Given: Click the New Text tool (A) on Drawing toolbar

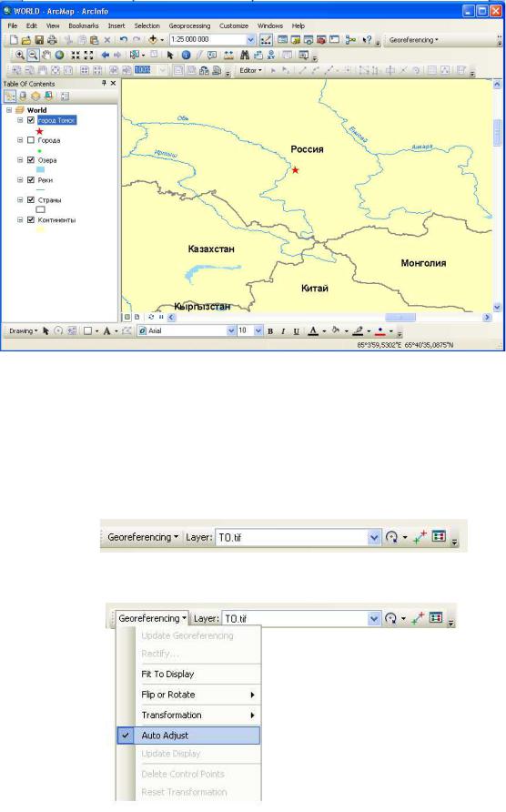Looking at the screenshot, I should point(106,331).
